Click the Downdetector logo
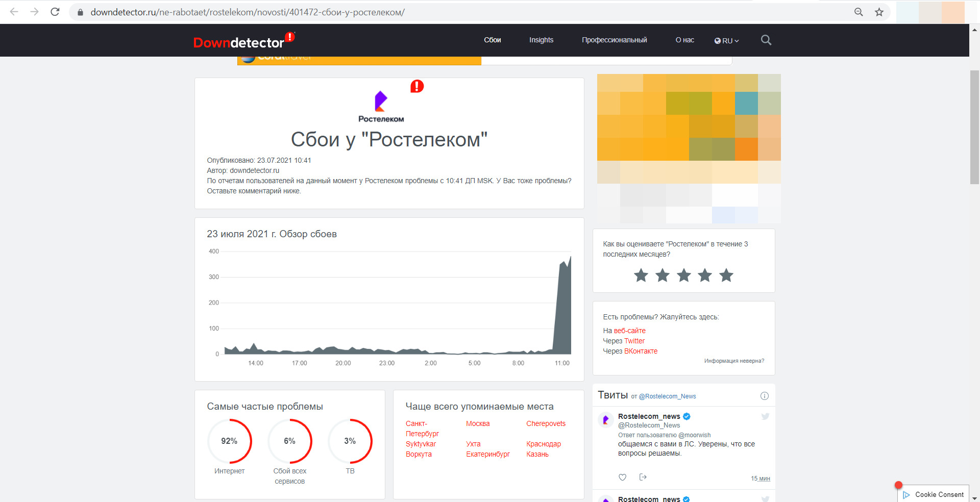The height and width of the screenshot is (502, 980). point(244,41)
